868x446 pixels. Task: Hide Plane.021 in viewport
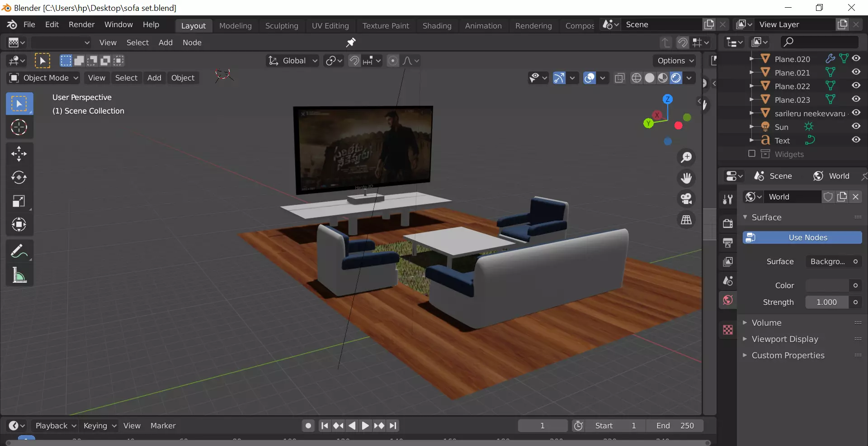(x=856, y=72)
